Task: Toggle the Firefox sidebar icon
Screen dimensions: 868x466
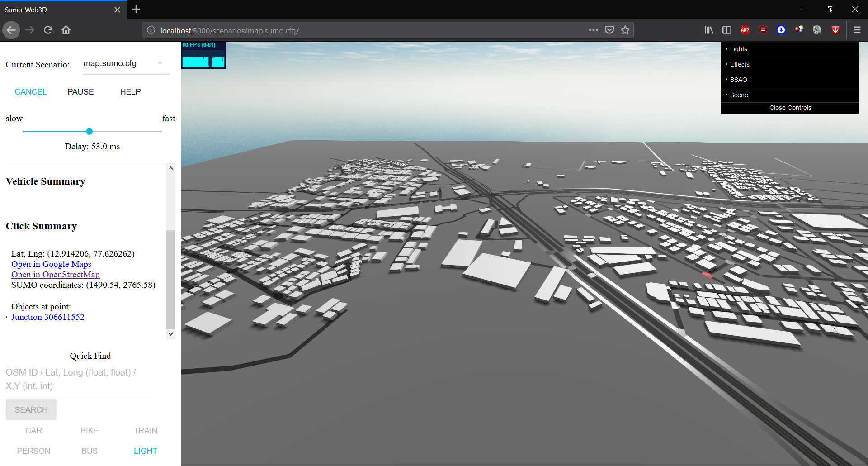Action: tap(727, 30)
